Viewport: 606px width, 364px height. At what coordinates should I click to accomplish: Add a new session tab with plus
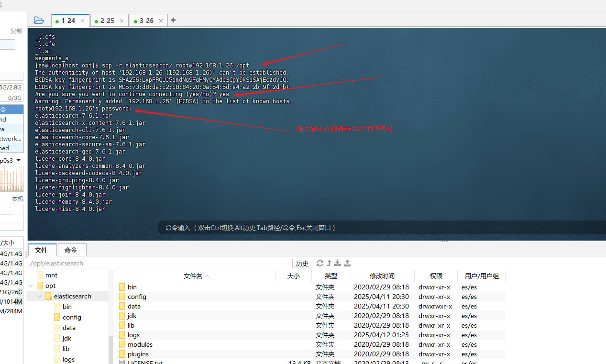173,20
